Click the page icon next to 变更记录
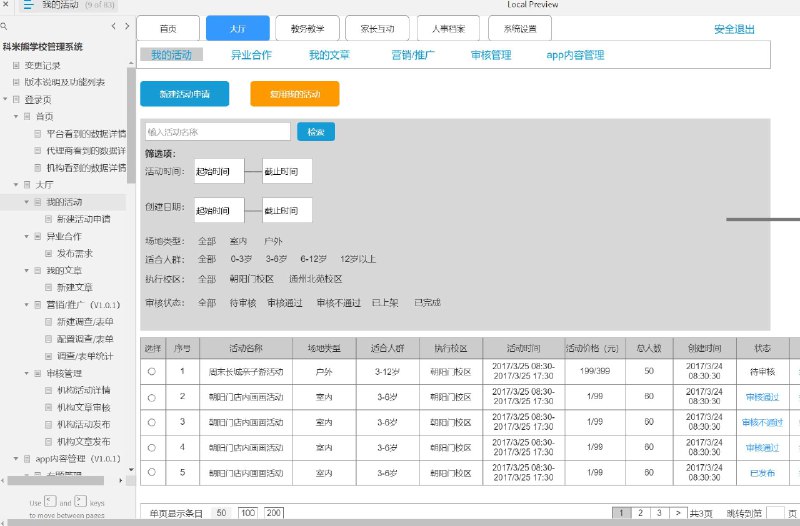This screenshot has height=526, width=800. (16, 65)
